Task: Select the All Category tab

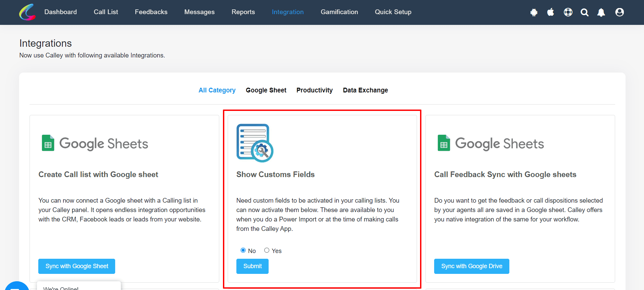Action: pos(217,90)
